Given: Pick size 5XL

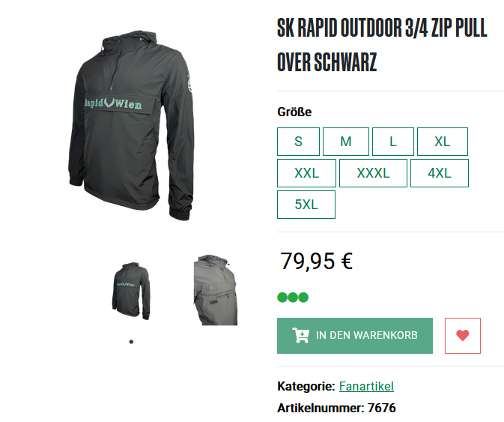Looking at the screenshot, I should tap(306, 205).
